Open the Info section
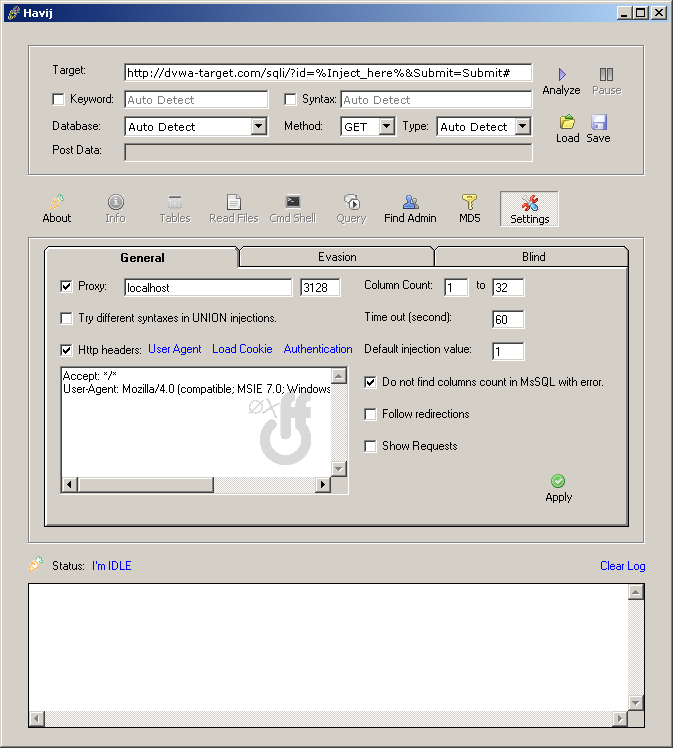This screenshot has height=748, width=673. (x=115, y=209)
